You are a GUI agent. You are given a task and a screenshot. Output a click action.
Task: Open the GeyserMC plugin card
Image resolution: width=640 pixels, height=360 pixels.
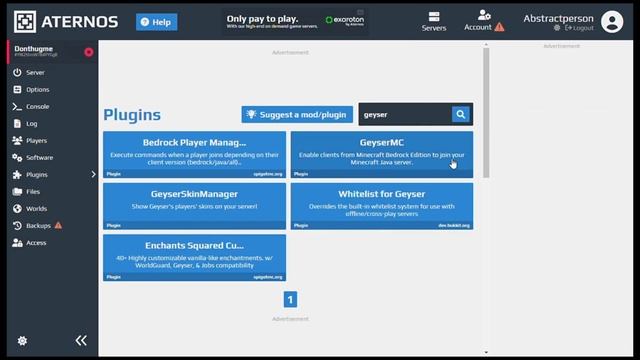click(x=382, y=154)
